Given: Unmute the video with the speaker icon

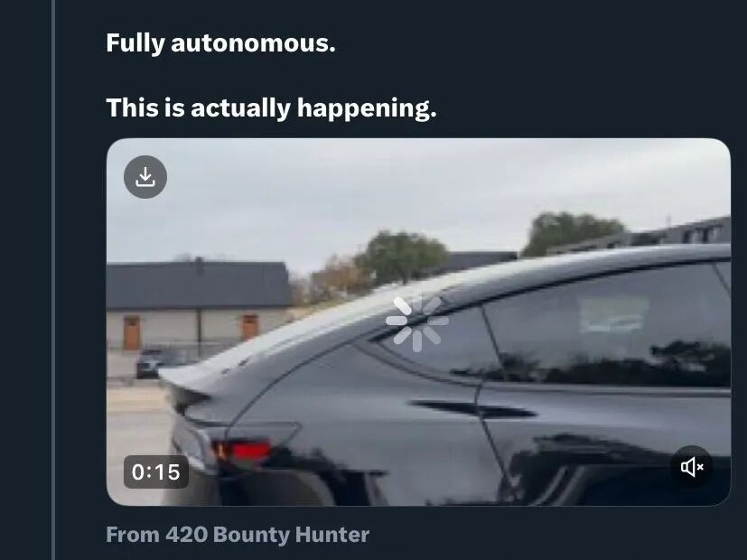Looking at the screenshot, I should click(x=692, y=467).
